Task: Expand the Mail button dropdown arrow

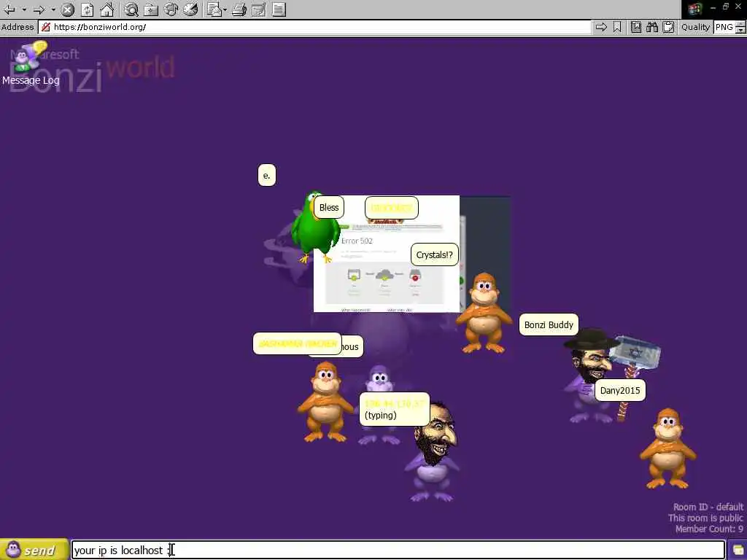Action: (x=225, y=9)
